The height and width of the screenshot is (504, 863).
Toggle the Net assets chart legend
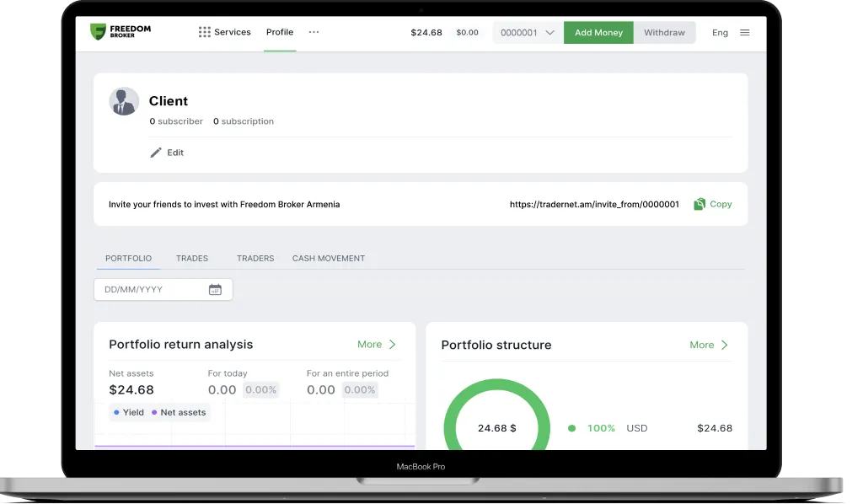point(178,412)
